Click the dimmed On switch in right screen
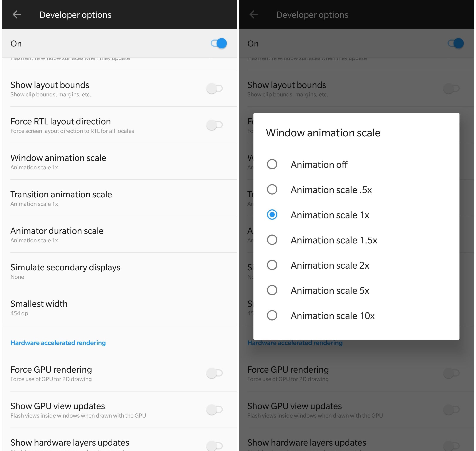Screen dimensions: 476x451 click(455, 43)
